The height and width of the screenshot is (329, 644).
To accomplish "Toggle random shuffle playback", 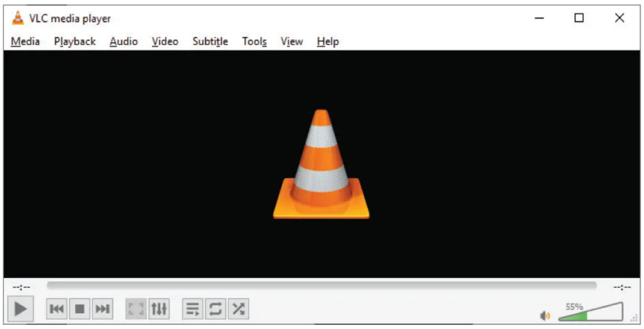I will 238,309.
